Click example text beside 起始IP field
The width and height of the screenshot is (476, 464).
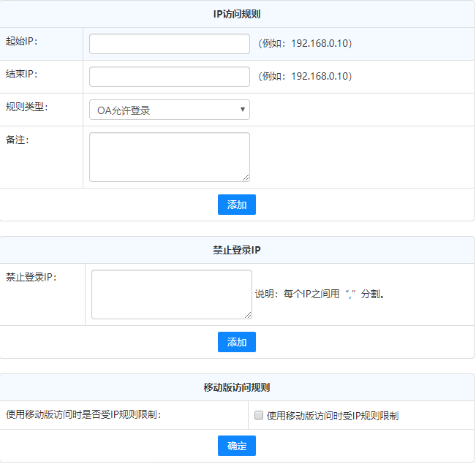[x=305, y=44]
